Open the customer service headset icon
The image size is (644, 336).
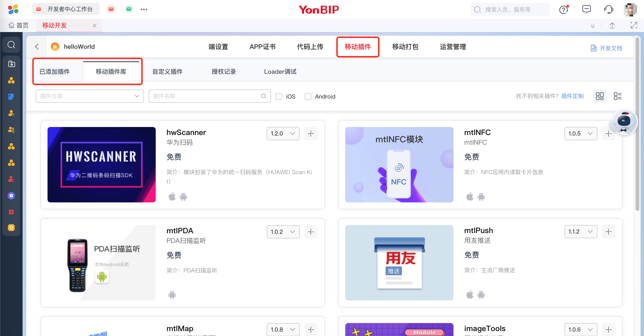click(608, 9)
